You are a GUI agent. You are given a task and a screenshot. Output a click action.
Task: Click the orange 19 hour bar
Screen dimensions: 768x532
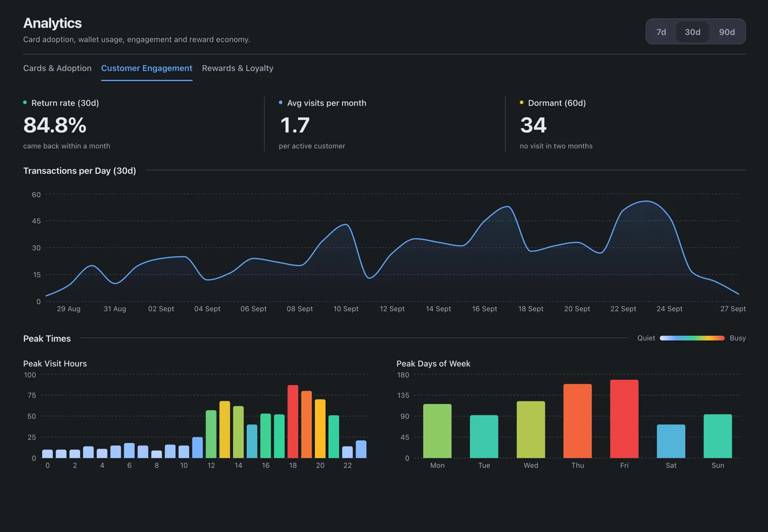[x=306, y=424]
